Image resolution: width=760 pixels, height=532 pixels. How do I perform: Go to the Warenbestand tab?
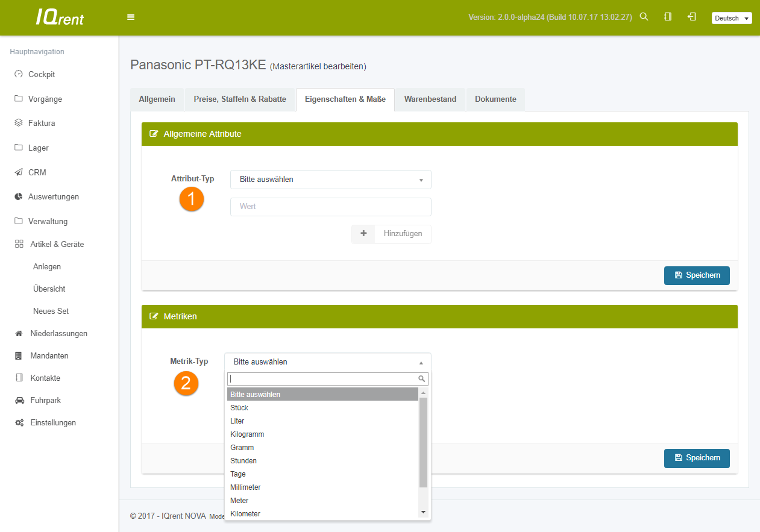tap(430, 99)
